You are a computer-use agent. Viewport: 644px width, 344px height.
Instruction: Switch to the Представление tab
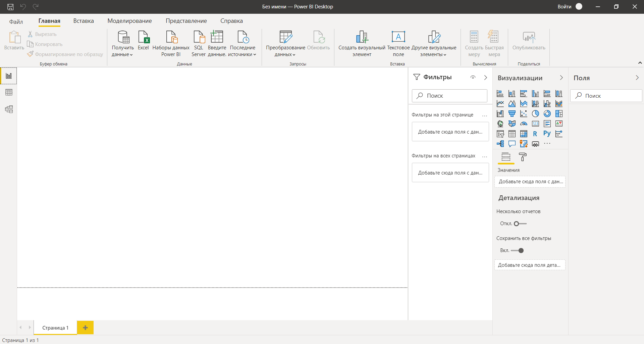(x=186, y=21)
